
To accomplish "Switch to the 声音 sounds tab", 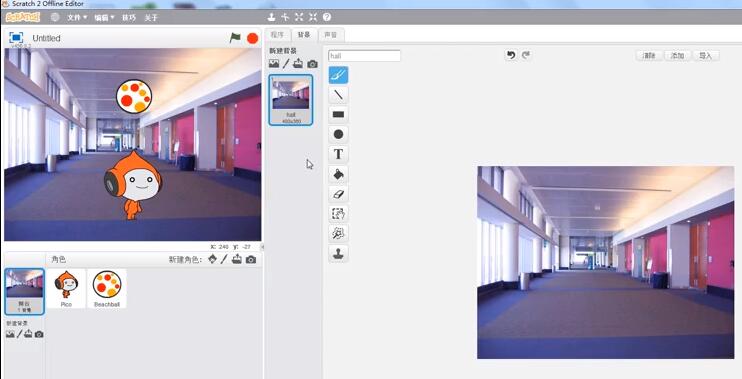I will pos(331,35).
